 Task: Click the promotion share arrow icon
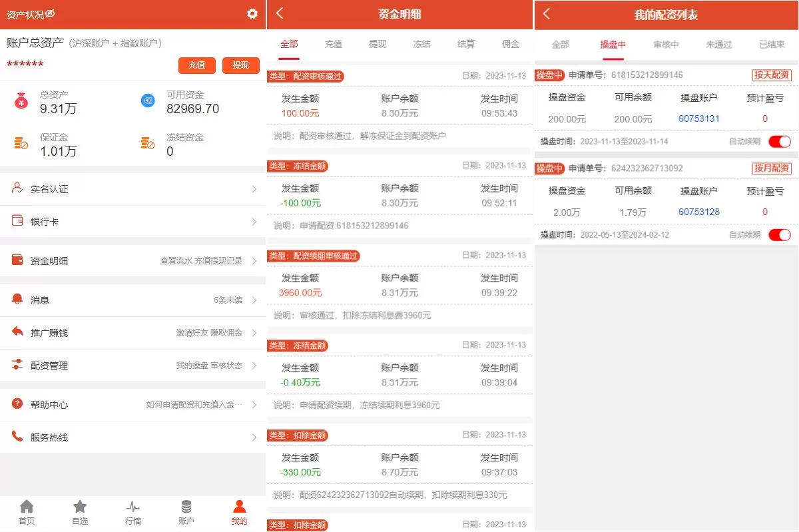pyautogui.click(x=17, y=332)
